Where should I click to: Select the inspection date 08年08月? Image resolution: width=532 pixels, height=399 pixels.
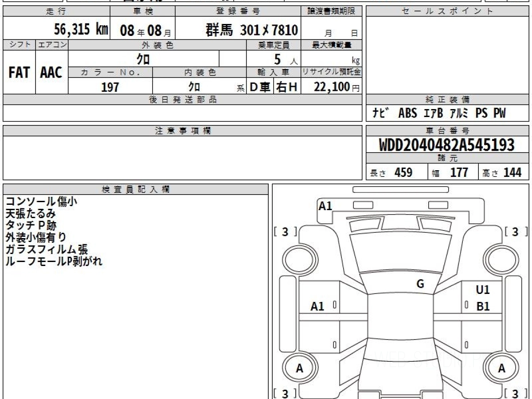145,31
